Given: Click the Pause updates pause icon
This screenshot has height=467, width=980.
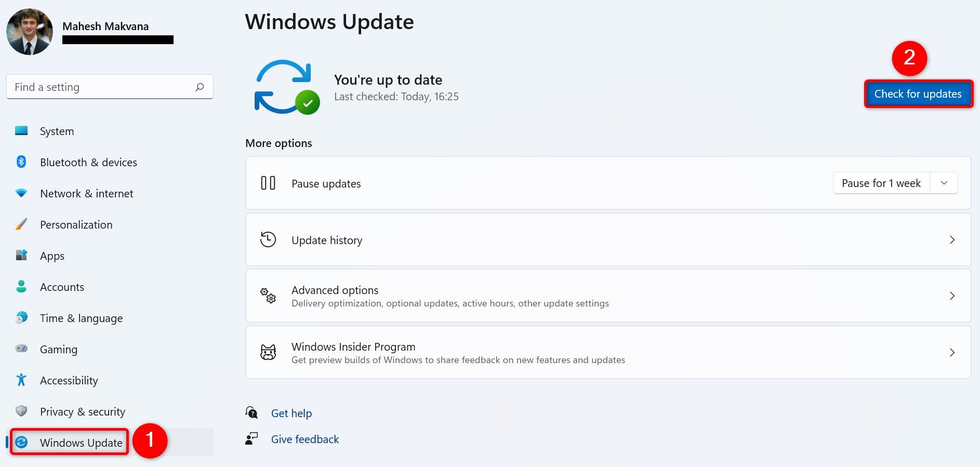Looking at the screenshot, I should pos(268,183).
